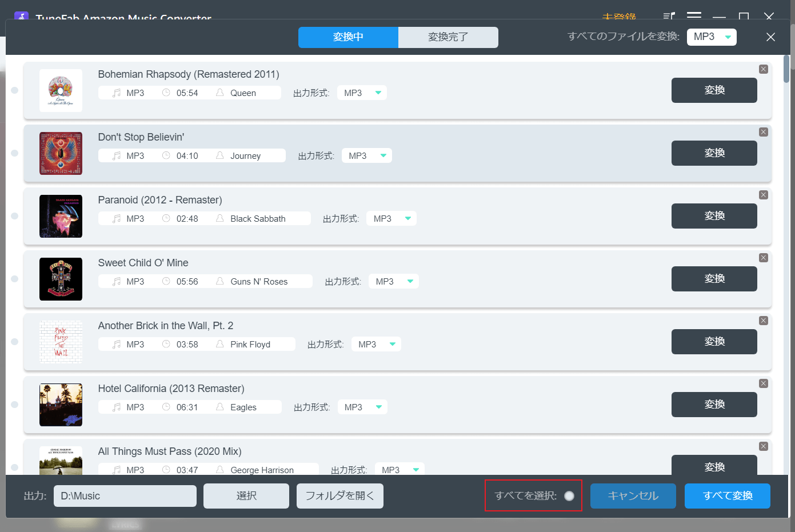Viewport: 795px width, 532px height.
Task: Open the hamburger menu in title bar
Action: pyautogui.click(x=694, y=17)
